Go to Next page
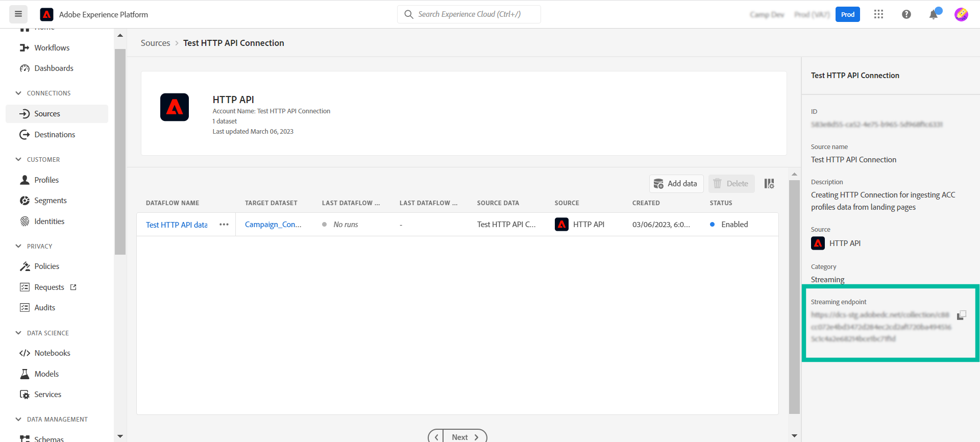 (x=465, y=437)
